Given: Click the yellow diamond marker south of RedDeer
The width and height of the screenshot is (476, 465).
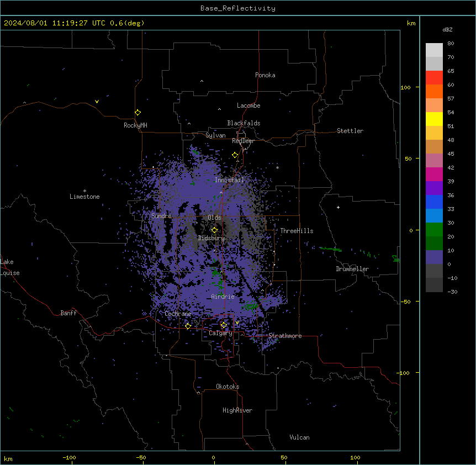Looking at the screenshot, I should pos(235,155).
